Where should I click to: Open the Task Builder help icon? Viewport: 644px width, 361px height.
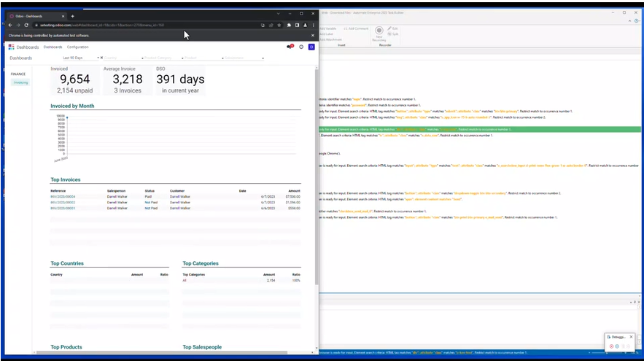tap(637, 21)
